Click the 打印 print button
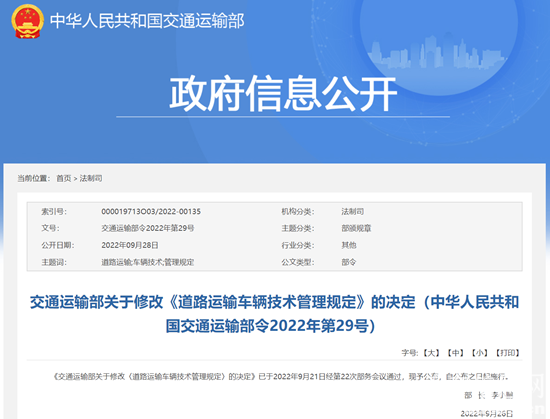This screenshot has height=419, width=550. [507, 353]
